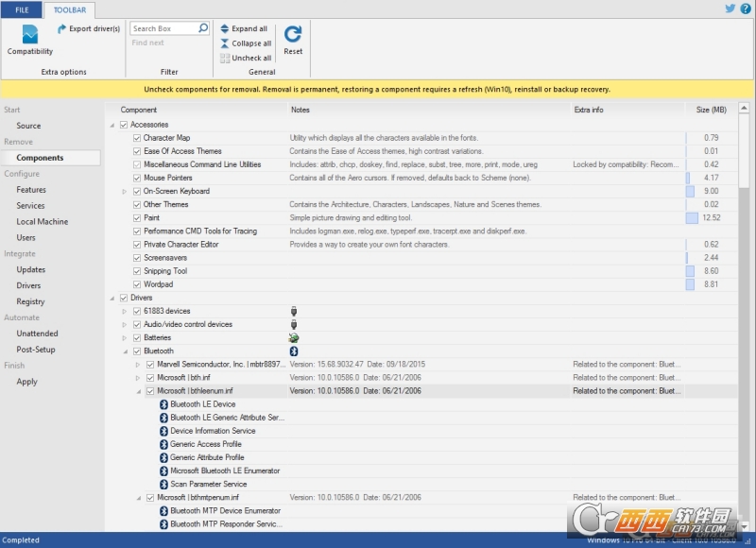Viewport: 756px width, 548px height.
Task: Uncheck the Accessories checkbox
Action: [124, 125]
